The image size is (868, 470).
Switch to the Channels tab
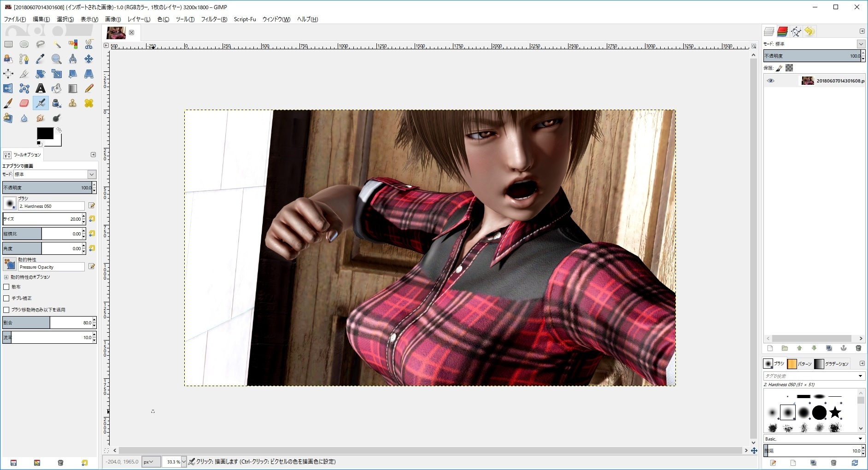point(782,31)
